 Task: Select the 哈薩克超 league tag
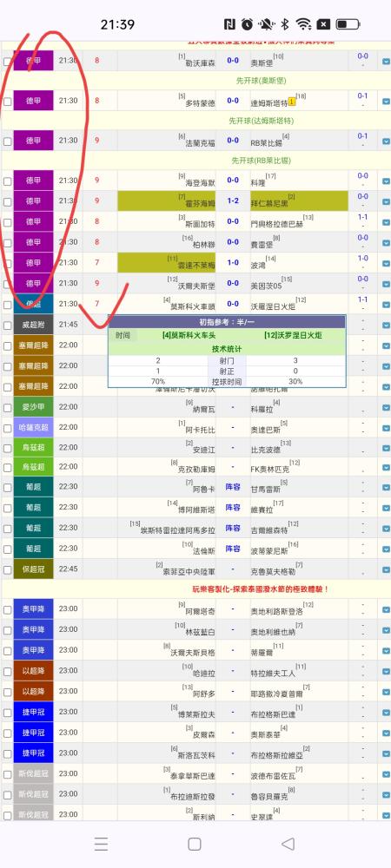click(33, 427)
